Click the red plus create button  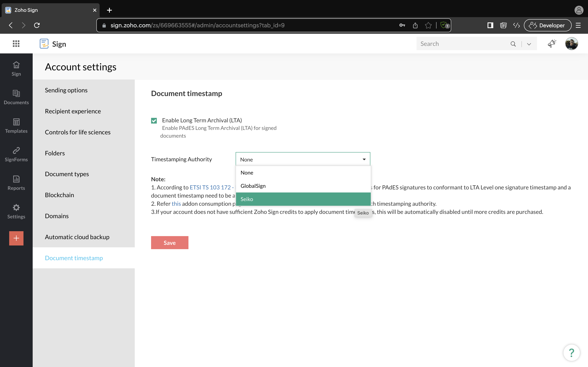coord(16,238)
